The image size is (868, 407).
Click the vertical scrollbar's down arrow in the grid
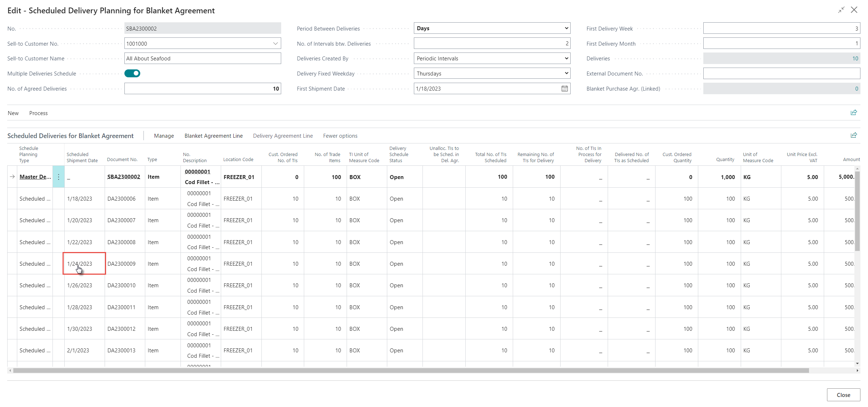click(x=858, y=363)
